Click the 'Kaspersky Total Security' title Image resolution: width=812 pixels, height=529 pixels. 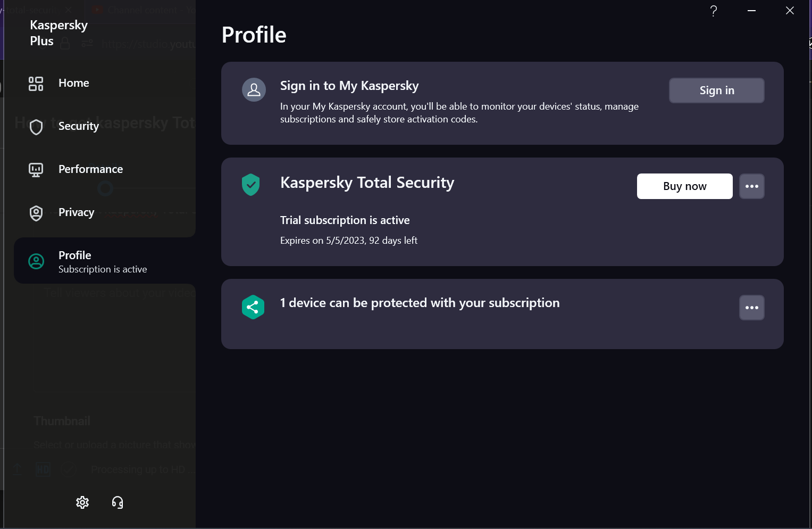tap(367, 183)
